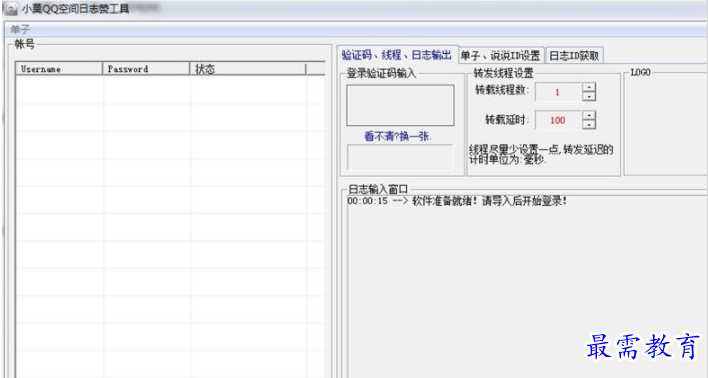Click the log line 软件准备就绪
The image size is (708, 378).
[x=457, y=201]
